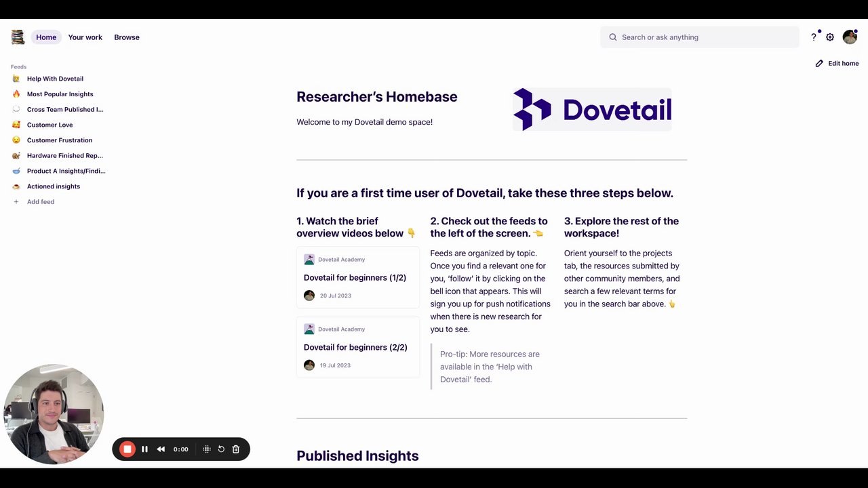Click the Search or ask anything field
The image size is (868, 488).
pos(699,37)
